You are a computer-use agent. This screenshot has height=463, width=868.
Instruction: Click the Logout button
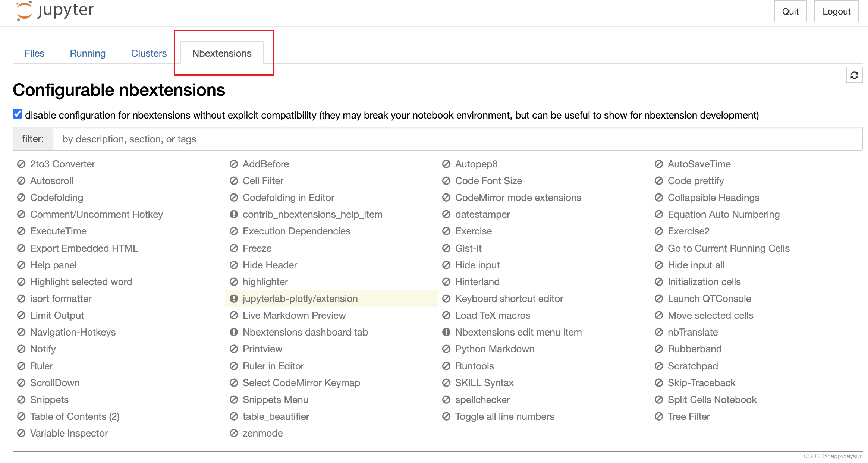(836, 11)
